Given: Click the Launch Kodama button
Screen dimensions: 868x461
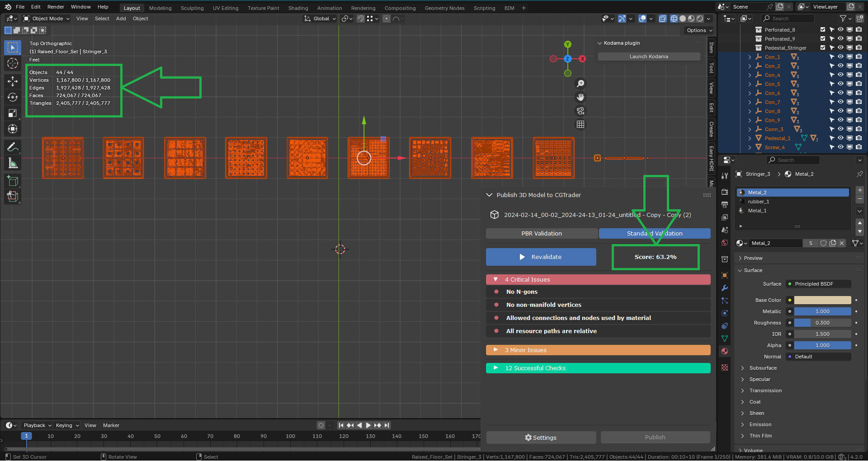Looking at the screenshot, I should click(649, 56).
